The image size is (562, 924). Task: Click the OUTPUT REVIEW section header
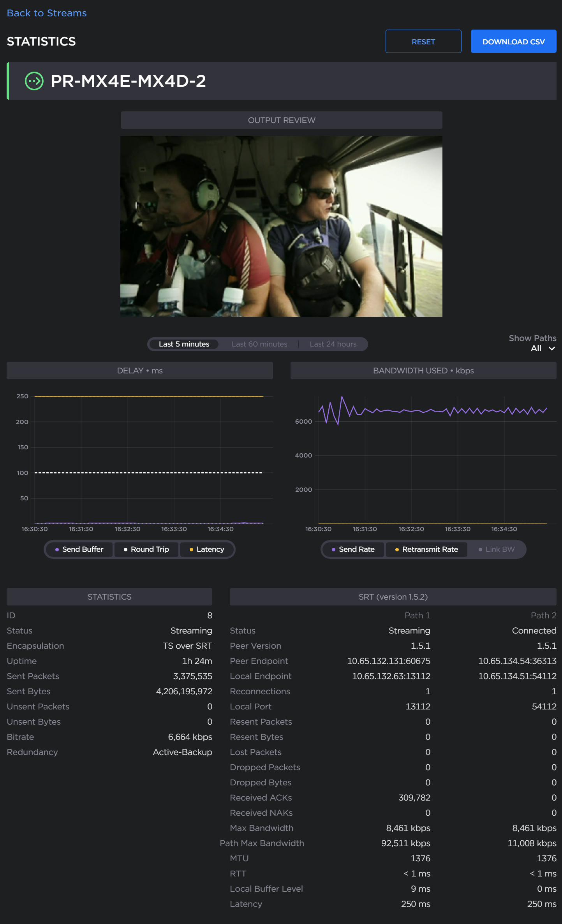(x=282, y=120)
